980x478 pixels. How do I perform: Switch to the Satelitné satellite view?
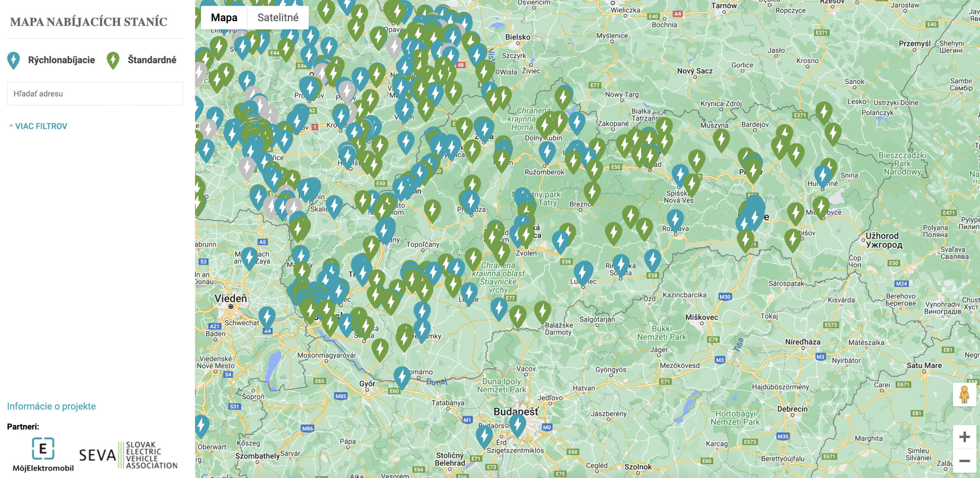tap(278, 18)
